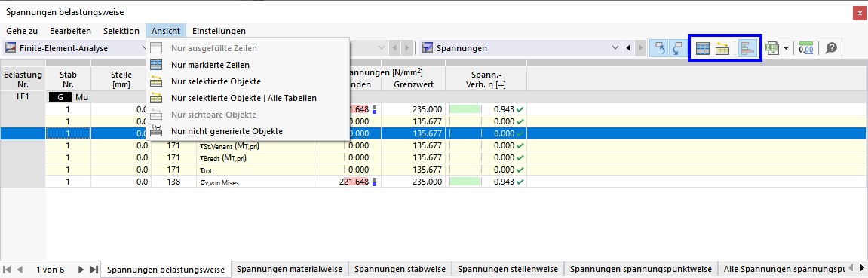868x278 pixels.
Task: Choose 'Nur selektierte Objekte' menu entry
Action: [x=247, y=81]
